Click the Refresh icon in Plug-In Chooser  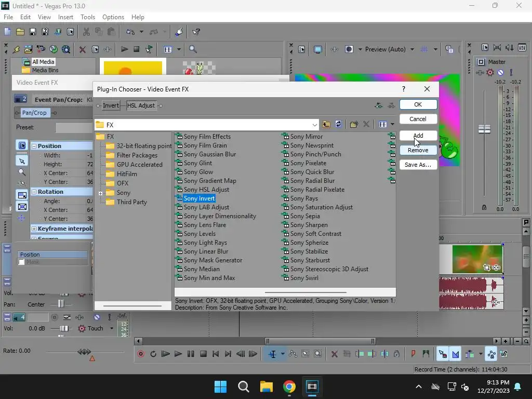pos(338,124)
